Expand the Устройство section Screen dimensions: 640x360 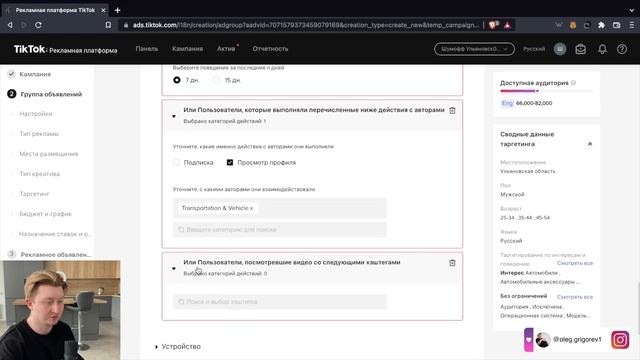[x=178, y=347]
